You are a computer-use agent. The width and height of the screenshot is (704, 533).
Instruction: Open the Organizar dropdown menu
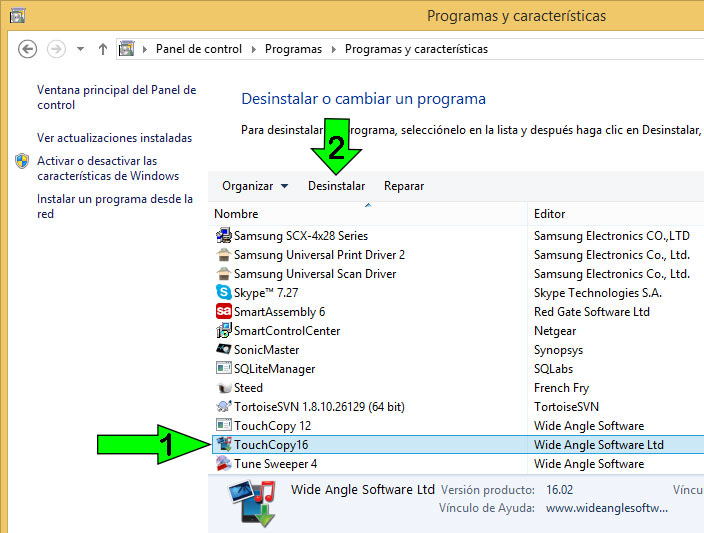point(255,186)
